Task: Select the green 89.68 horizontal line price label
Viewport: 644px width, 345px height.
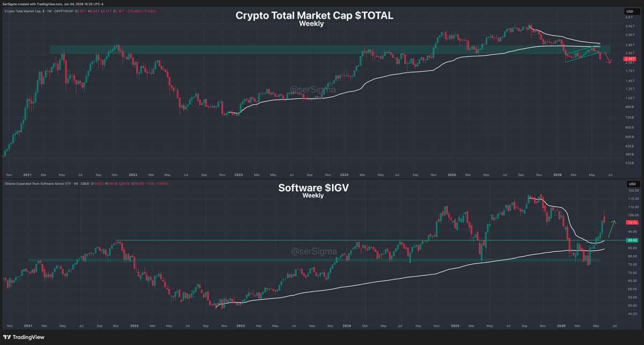Action: pos(631,240)
